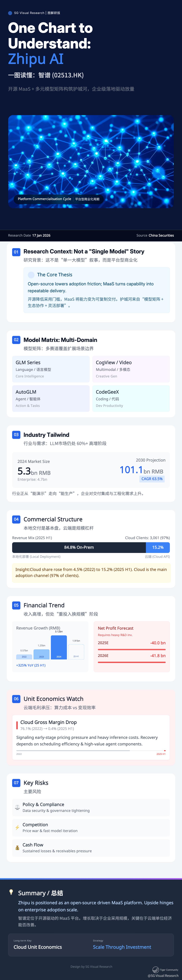Click the blue dot logo beside SG Visual Research
Screen dimensions: 182x980
10,13
